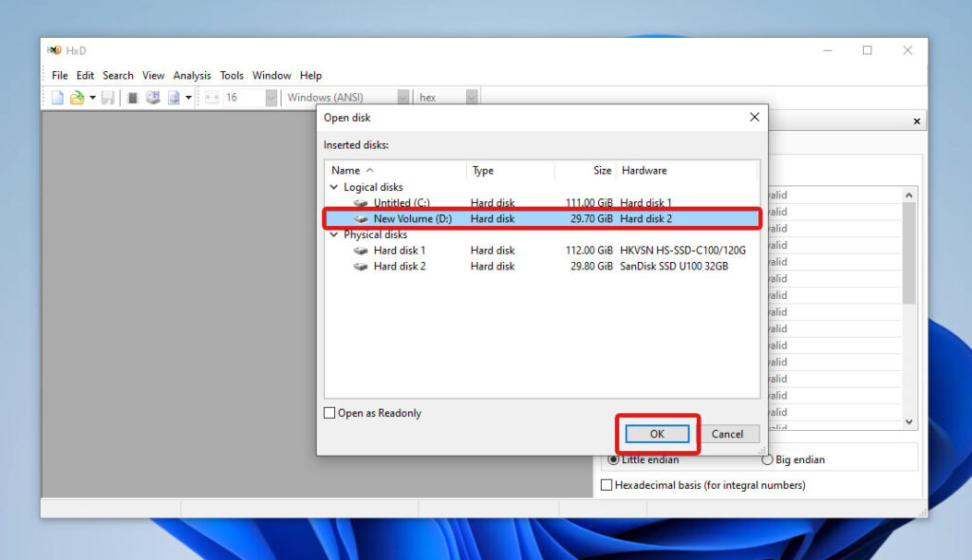Open the Edit menu

84,76
